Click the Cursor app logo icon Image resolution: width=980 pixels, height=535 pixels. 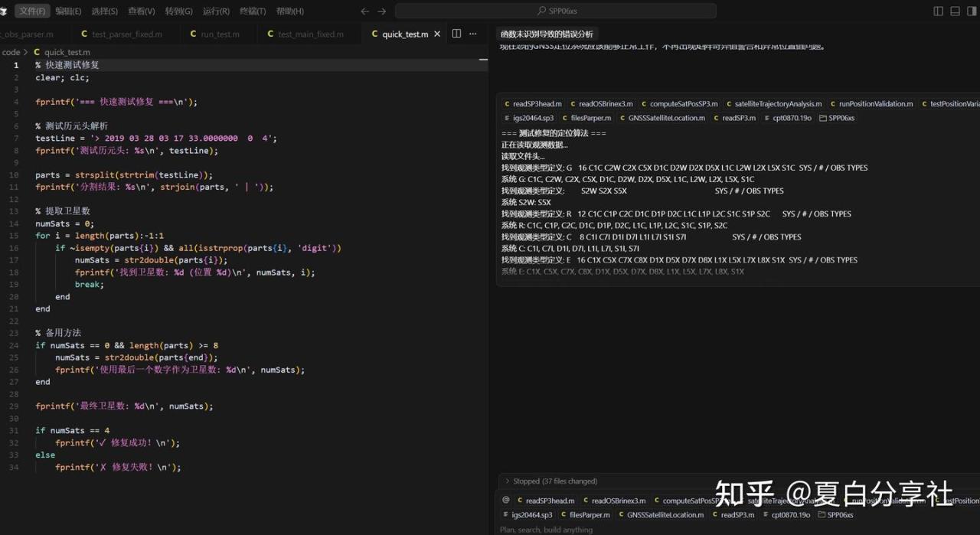(4, 11)
